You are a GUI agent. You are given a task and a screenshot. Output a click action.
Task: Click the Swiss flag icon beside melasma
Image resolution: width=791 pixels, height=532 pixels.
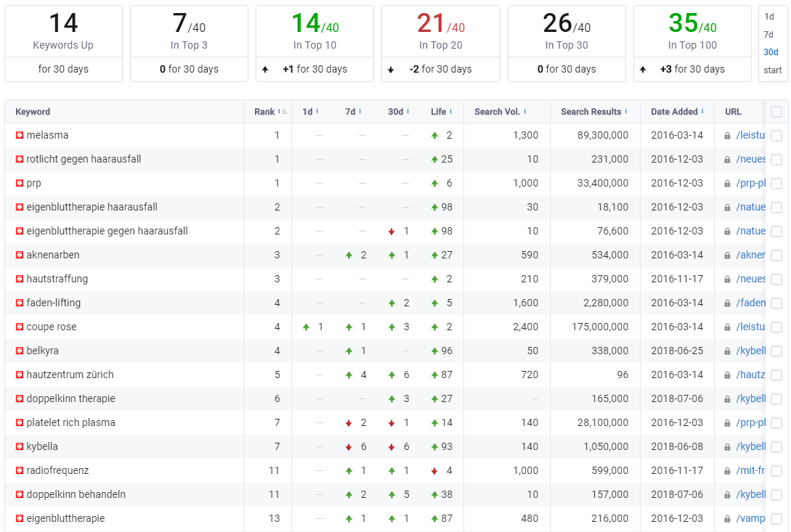pos(20,135)
